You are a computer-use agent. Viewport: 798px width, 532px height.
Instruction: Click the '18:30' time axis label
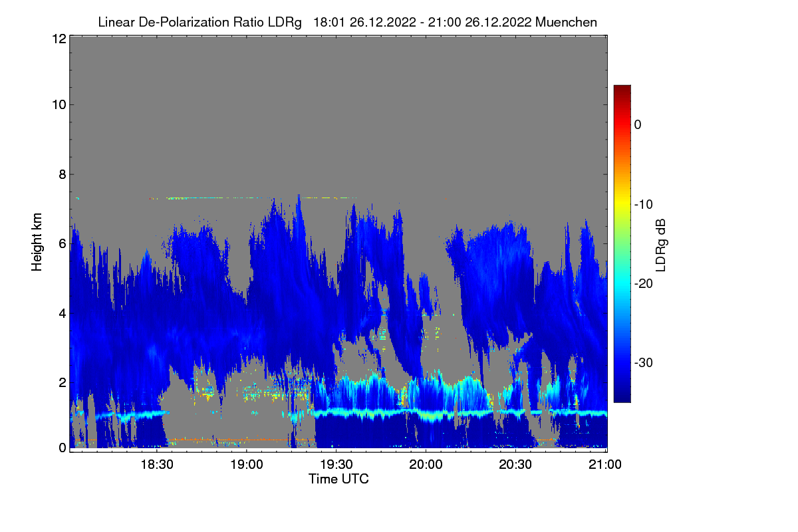[x=157, y=465]
